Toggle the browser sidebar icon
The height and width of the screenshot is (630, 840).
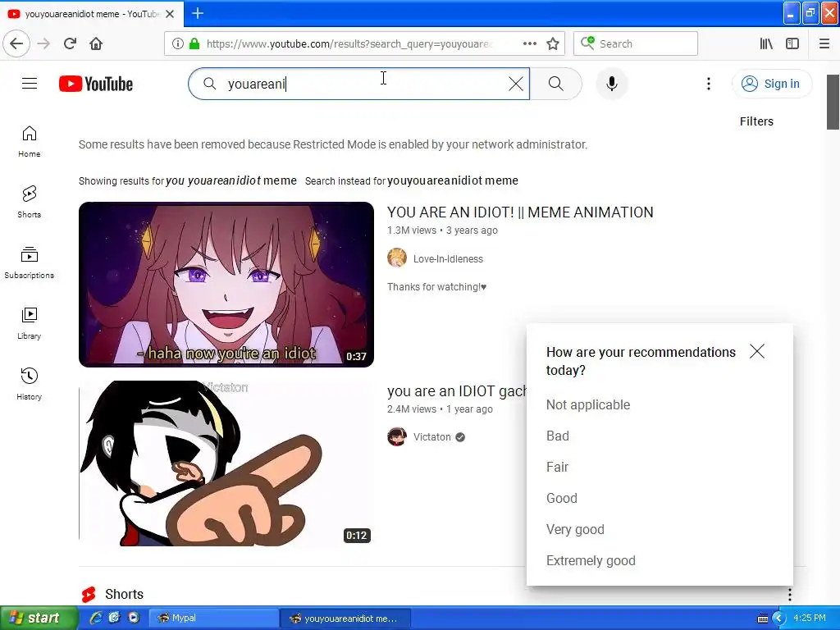[792, 43]
